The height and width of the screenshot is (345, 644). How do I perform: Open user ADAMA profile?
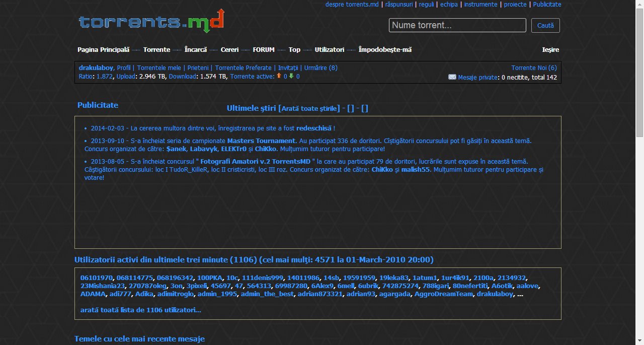click(93, 294)
